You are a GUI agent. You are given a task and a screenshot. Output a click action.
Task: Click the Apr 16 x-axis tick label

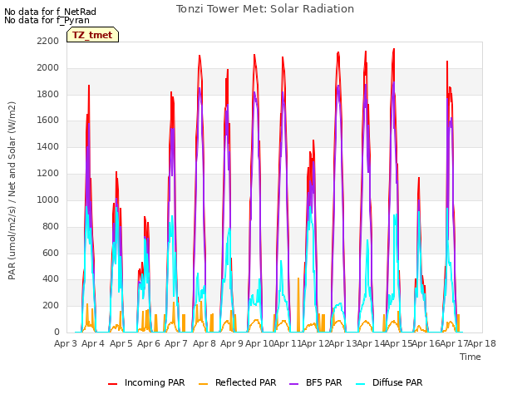pyautogui.click(x=426, y=343)
